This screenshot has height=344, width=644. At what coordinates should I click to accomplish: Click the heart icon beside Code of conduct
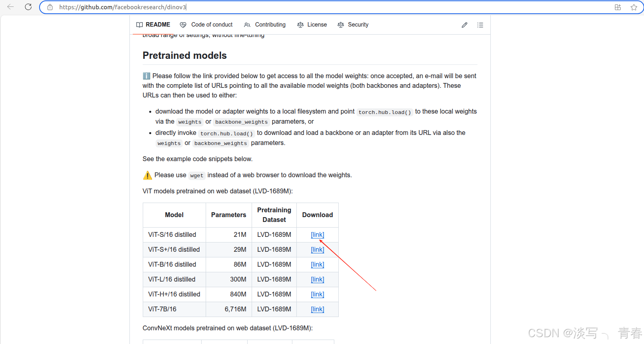[x=183, y=25]
